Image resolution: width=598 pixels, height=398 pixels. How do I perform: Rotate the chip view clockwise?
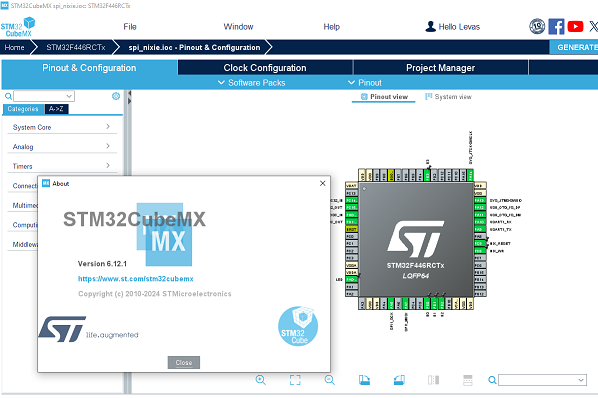[365, 380]
